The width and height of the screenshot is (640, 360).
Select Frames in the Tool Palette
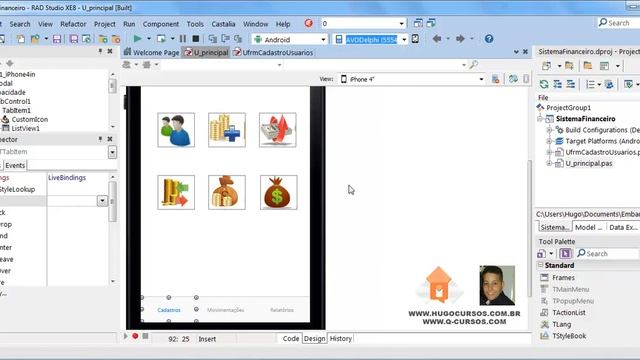563,278
